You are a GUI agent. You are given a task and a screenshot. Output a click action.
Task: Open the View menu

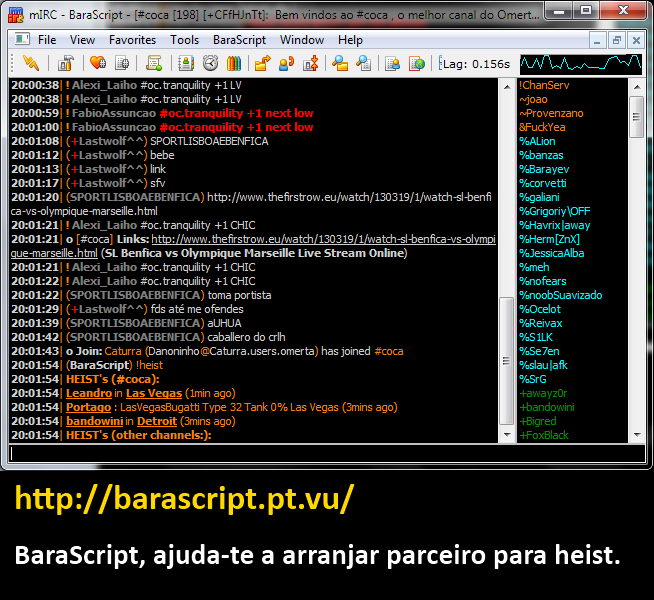click(82, 40)
